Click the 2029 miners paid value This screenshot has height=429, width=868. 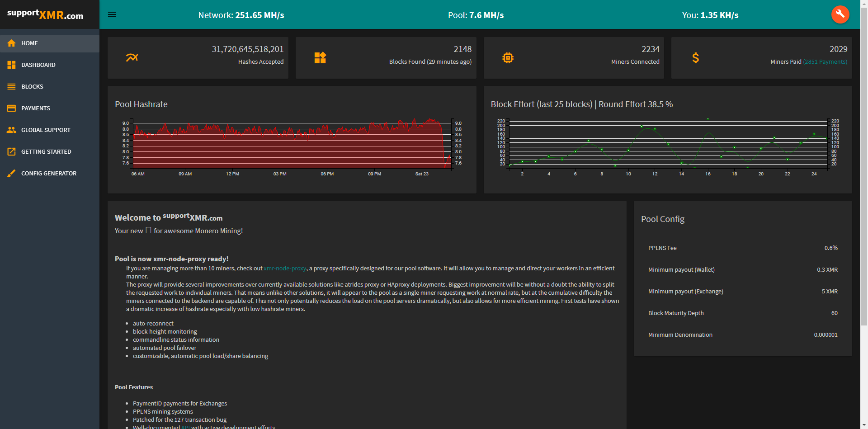coord(839,49)
